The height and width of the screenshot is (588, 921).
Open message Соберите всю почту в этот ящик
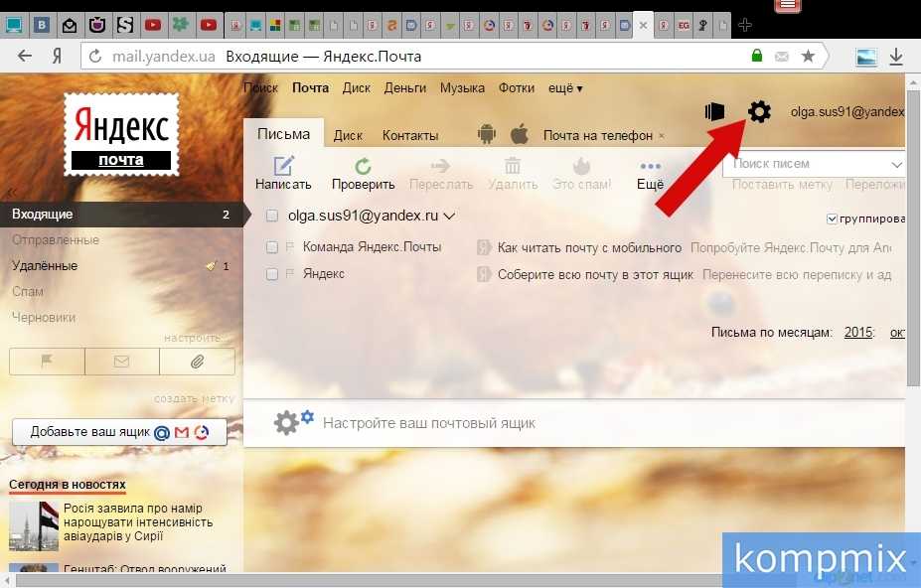595,275
